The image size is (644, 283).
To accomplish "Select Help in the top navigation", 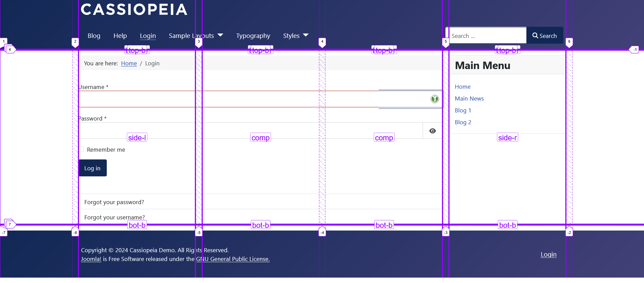I will tap(120, 36).
